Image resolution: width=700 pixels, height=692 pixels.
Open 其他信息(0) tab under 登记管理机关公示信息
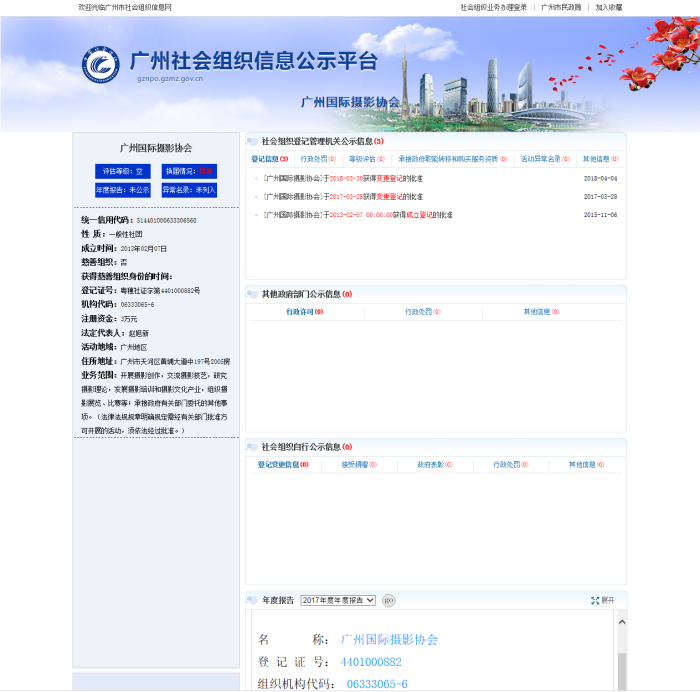tap(600, 159)
